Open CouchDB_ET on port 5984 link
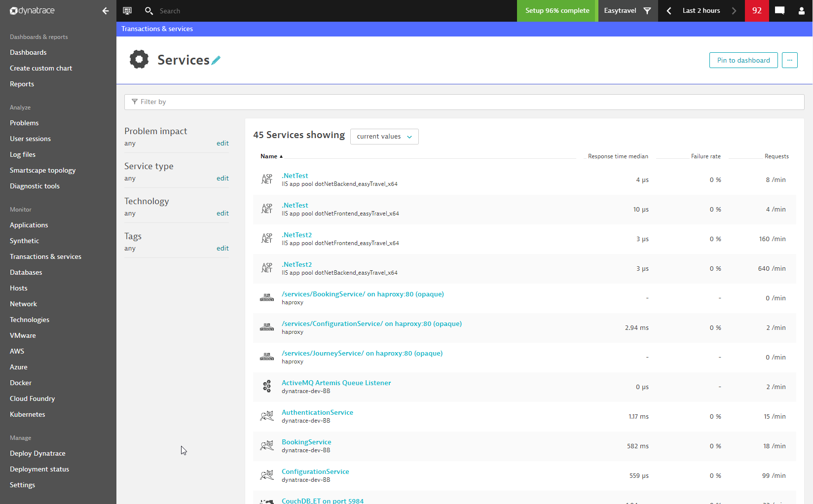This screenshot has width=813, height=504. (322, 501)
